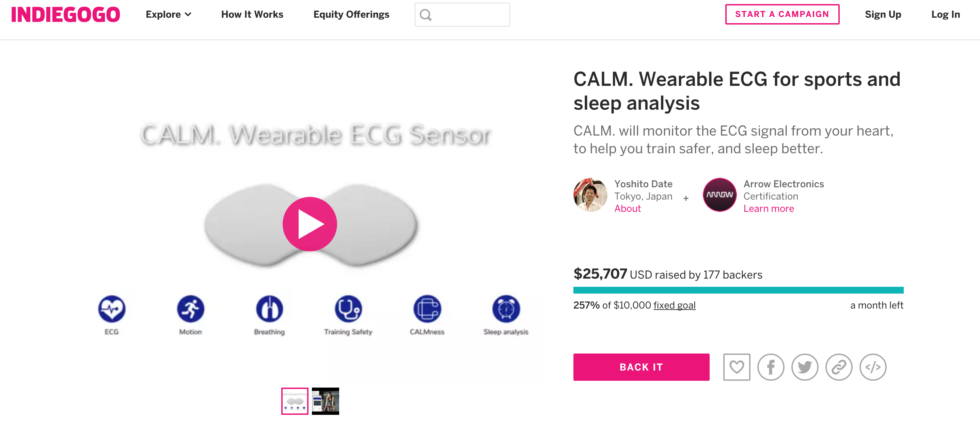
Task: Click the teal funding progress bar
Action: pos(738,290)
